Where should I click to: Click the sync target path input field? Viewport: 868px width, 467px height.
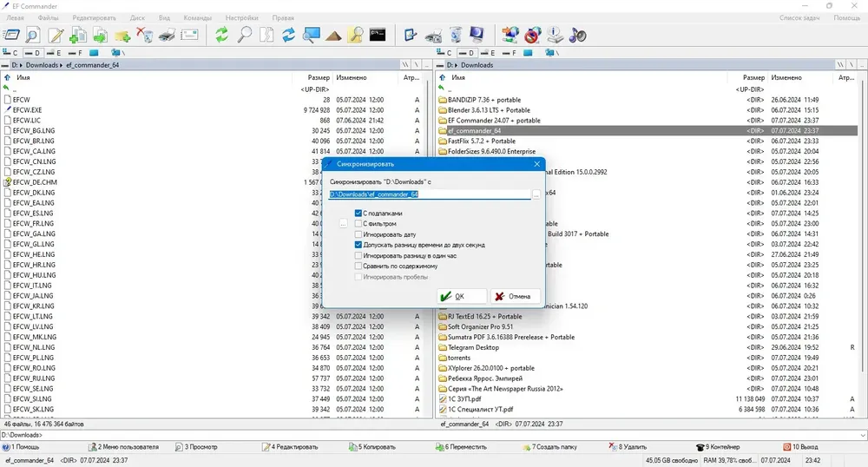tap(430, 194)
